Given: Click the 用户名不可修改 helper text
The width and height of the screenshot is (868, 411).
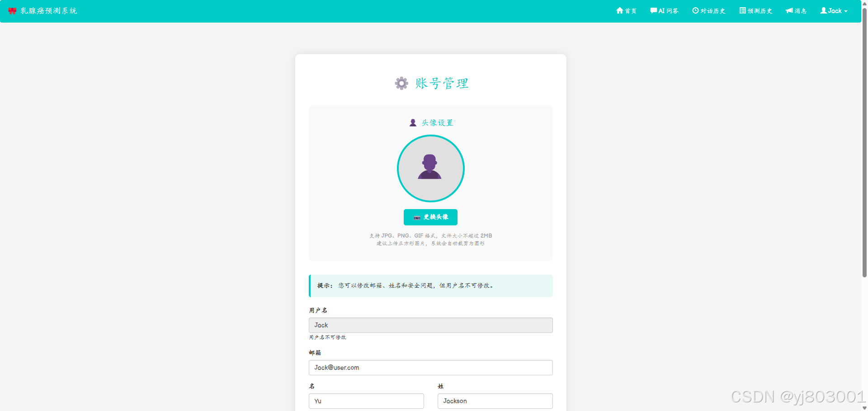Looking at the screenshot, I should coord(328,337).
